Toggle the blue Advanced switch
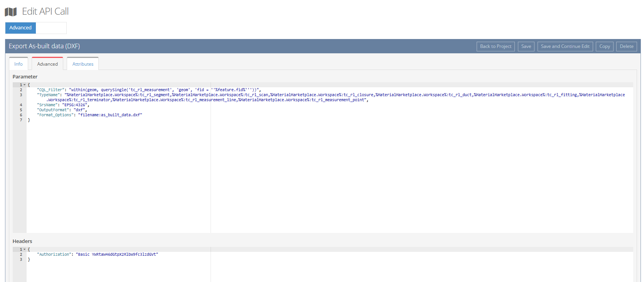Viewport: 644px width, 282px height. coord(20,28)
